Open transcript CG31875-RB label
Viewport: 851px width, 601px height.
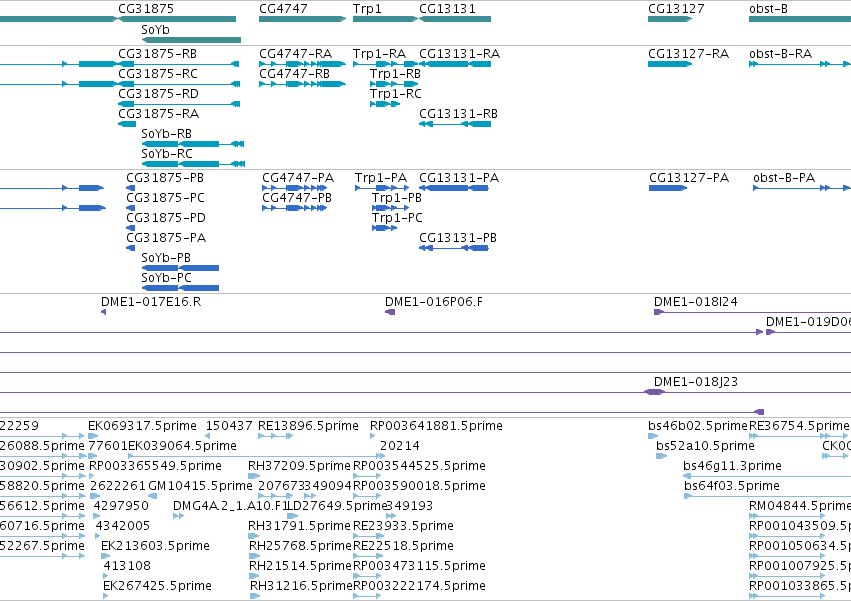click(157, 54)
